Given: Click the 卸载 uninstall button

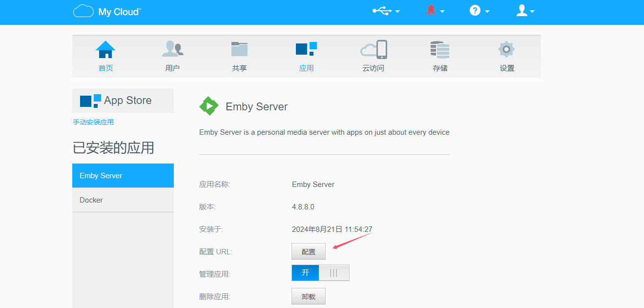Looking at the screenshot, I should coord(309,296).
